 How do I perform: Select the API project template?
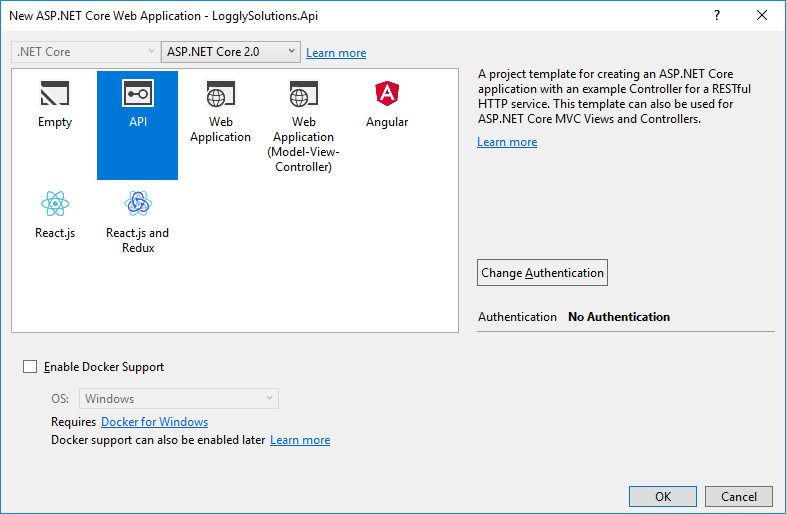[x=137, y=125]
